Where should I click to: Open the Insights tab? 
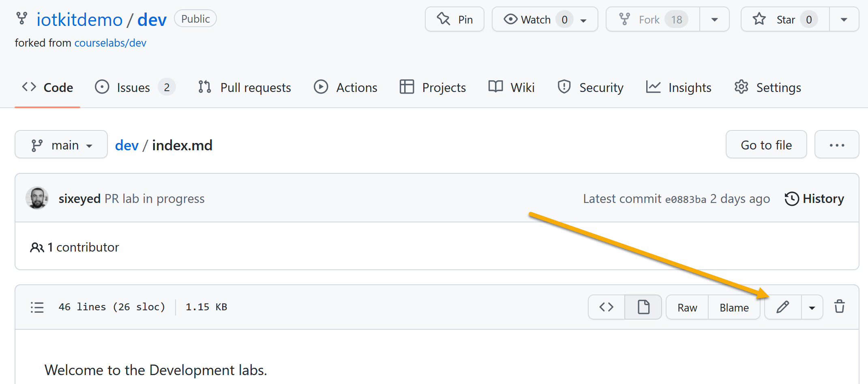(x=679, y=87)
